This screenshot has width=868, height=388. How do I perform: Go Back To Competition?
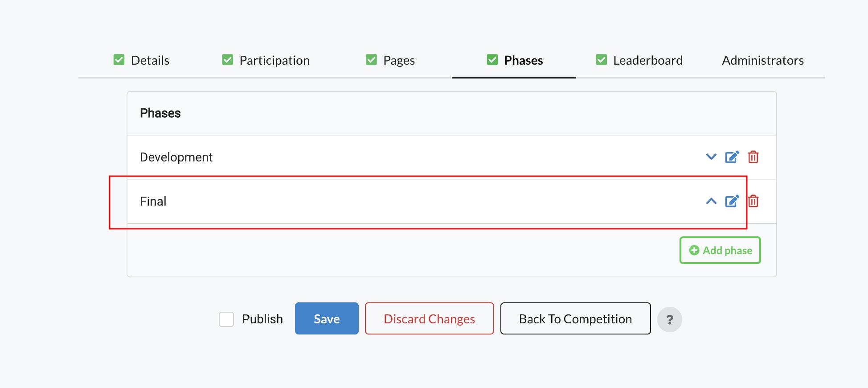pyautogui.click(x=575, y=318)
